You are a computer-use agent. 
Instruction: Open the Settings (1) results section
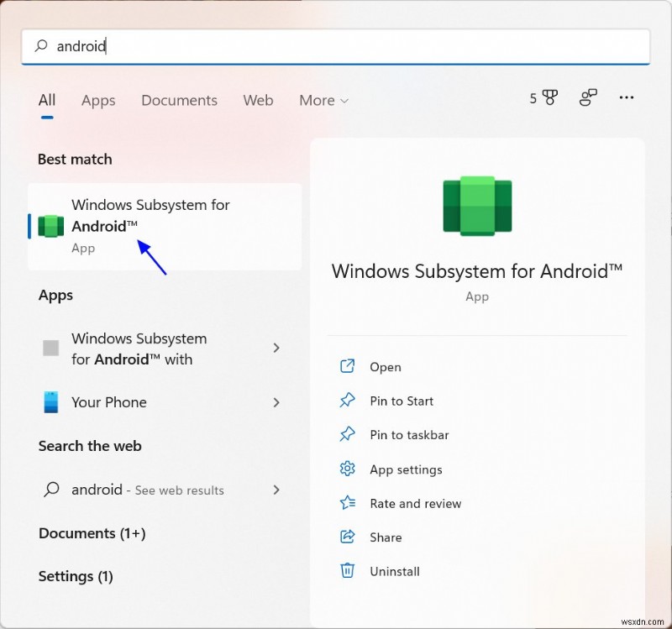pos(76,577)
